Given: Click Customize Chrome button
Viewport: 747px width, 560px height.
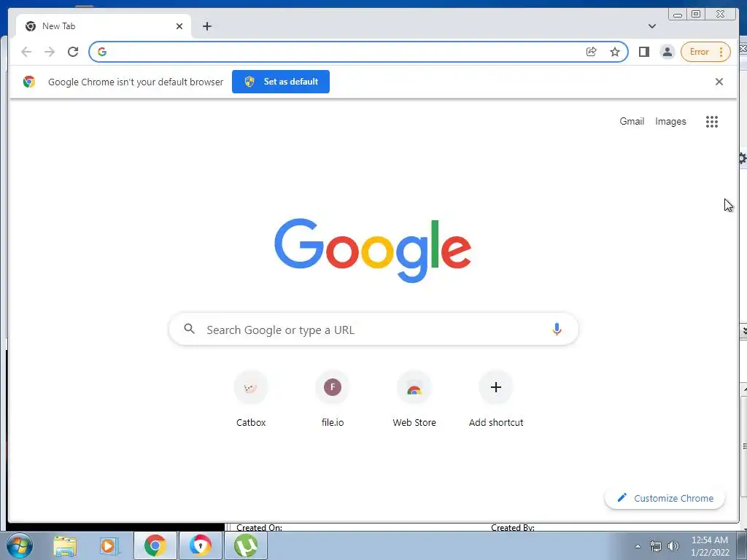Looking at the screenshot, I should (665, 498).
